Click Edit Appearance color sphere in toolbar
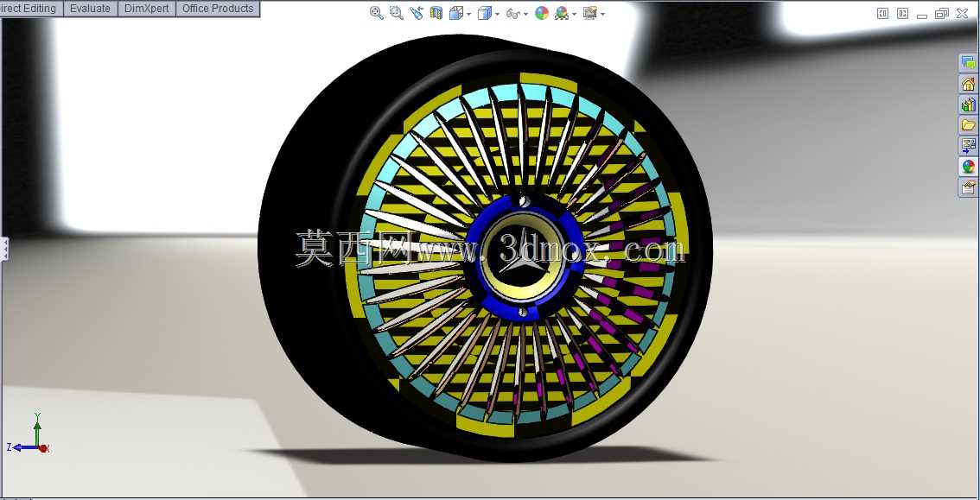980x500 pixels. (542, 13)
